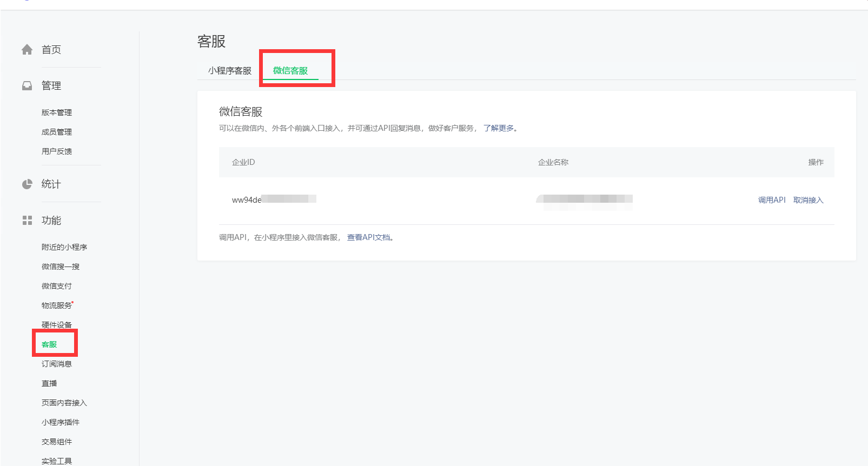Select 客服 in the sidebar
The image size is (868, 466).
(x=49, y=344)
